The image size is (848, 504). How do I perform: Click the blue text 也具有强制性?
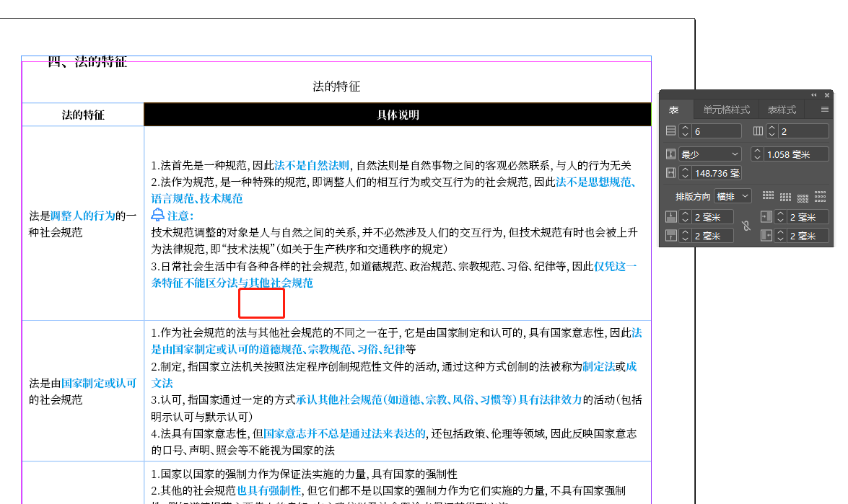tap(268, 491)
